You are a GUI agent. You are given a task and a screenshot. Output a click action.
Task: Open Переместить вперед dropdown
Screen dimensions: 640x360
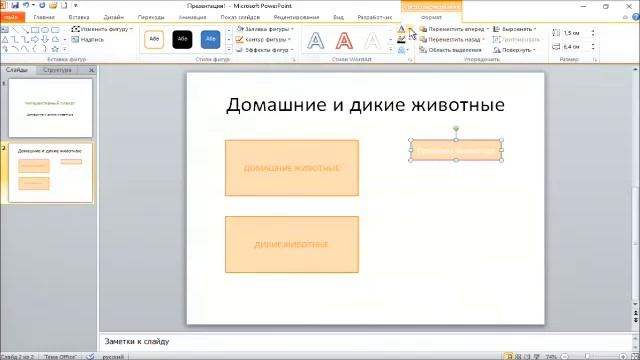454,29
